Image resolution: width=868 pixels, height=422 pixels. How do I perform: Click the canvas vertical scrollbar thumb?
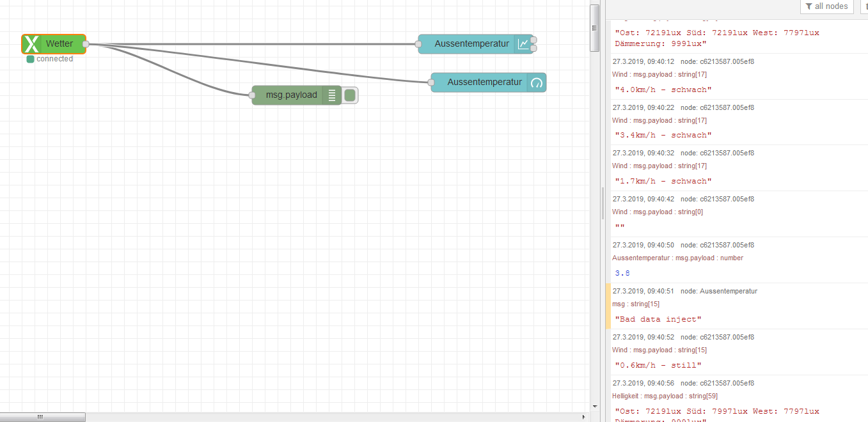point(594,28)
